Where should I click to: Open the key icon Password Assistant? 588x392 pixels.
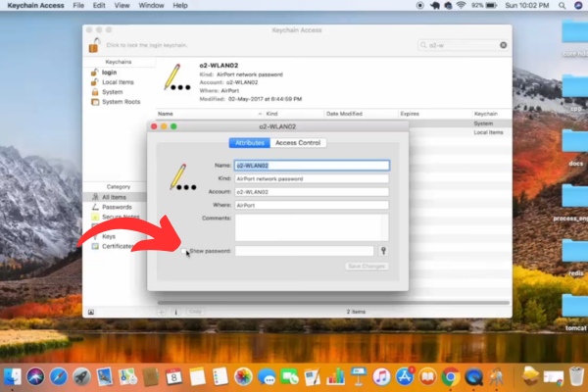click(383, 251)
